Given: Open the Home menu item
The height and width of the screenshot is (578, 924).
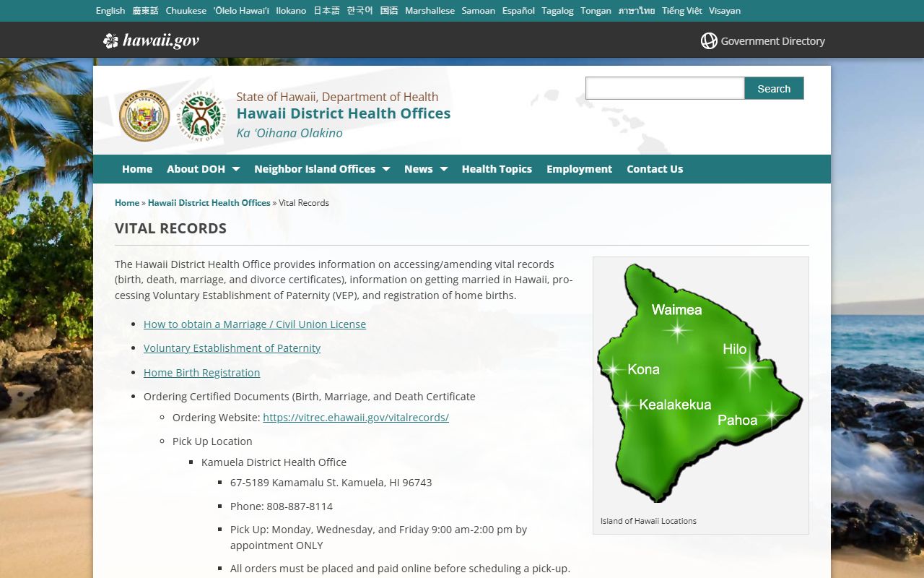Looking at the screenshot, I should coord(137,169).
